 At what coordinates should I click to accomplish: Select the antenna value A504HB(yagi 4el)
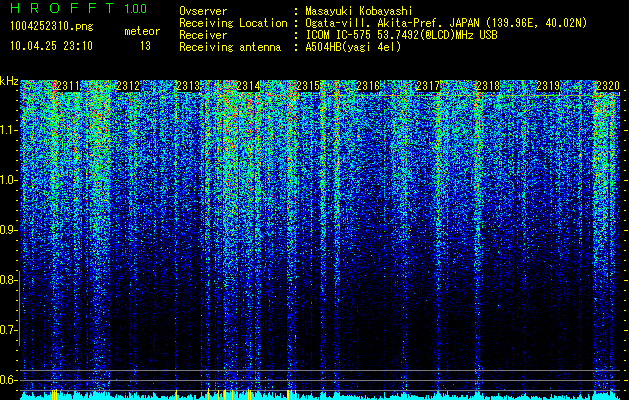[x=353, y=47]
